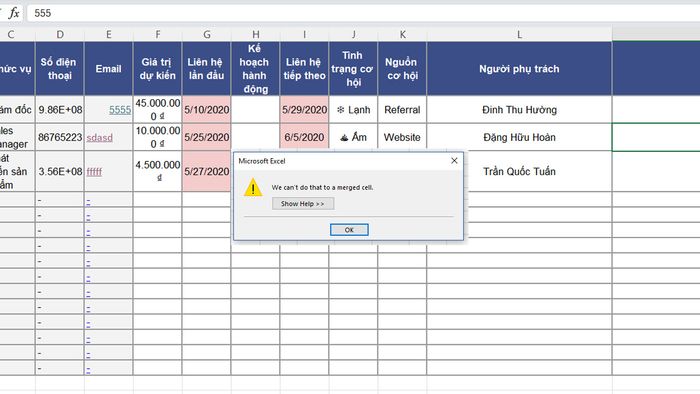Select column J header

tap(354, 34)
